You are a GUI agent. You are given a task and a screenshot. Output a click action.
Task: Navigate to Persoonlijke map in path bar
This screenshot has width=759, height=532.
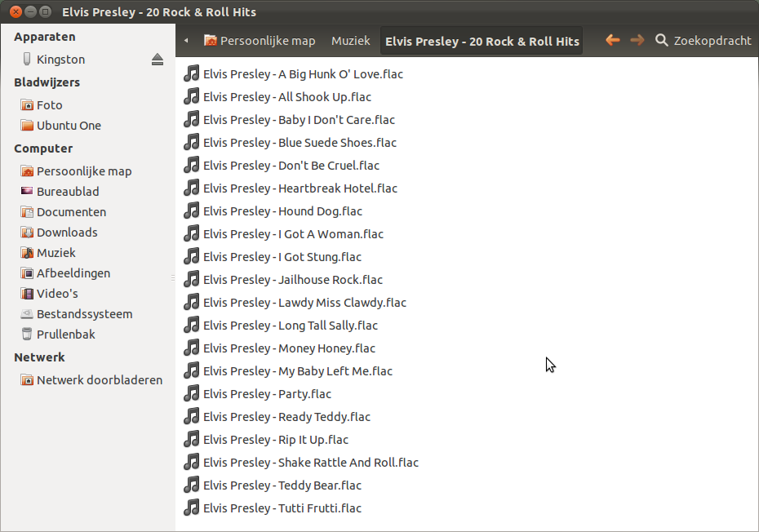pos(260,41)
